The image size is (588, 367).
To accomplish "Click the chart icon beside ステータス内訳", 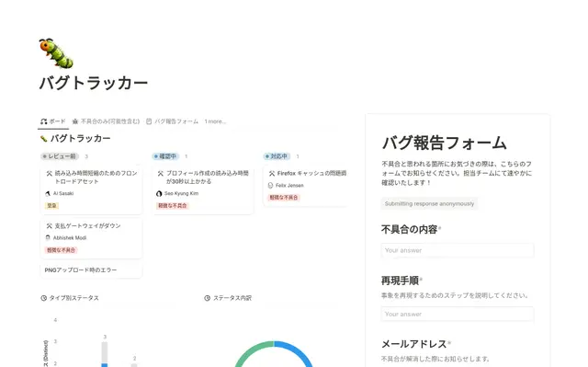I will tap(208, 298).
